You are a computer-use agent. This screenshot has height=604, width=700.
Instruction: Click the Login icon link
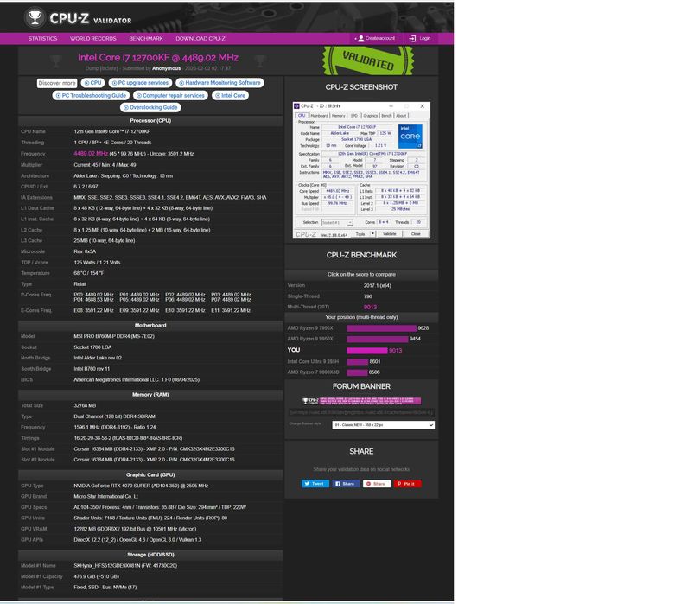point(420,38)
